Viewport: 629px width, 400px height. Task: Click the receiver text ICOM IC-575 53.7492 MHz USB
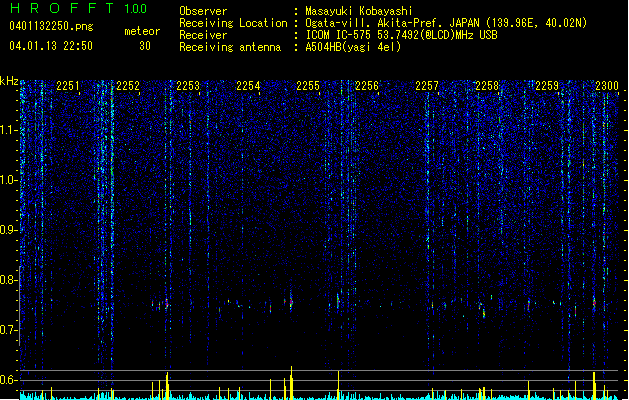click(x=402, y=35)
